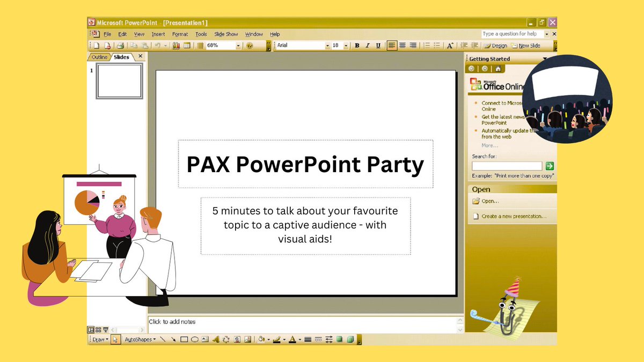Toggle the Show/Hide Grid icon
Screen dimensions: 644x362
[x=200, y=46]
